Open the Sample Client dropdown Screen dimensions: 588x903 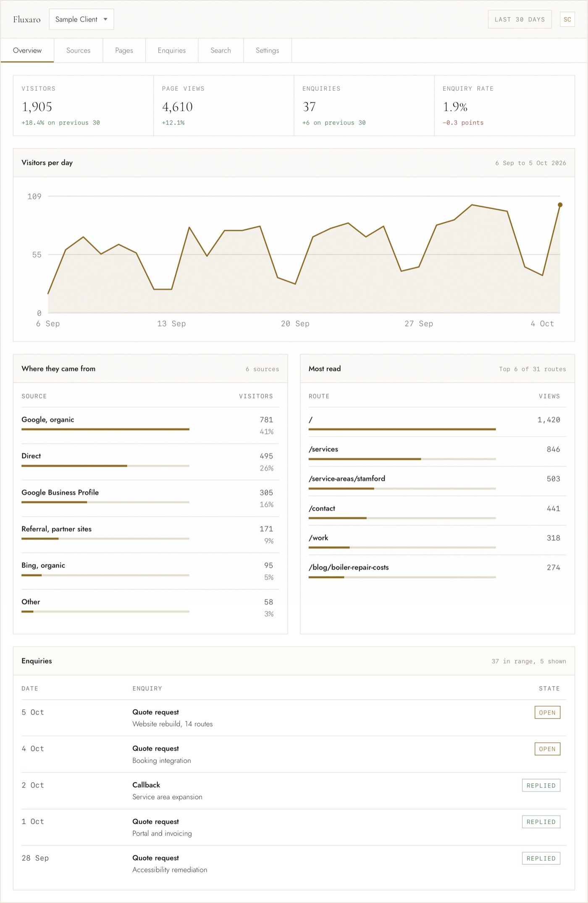point(81,19)
